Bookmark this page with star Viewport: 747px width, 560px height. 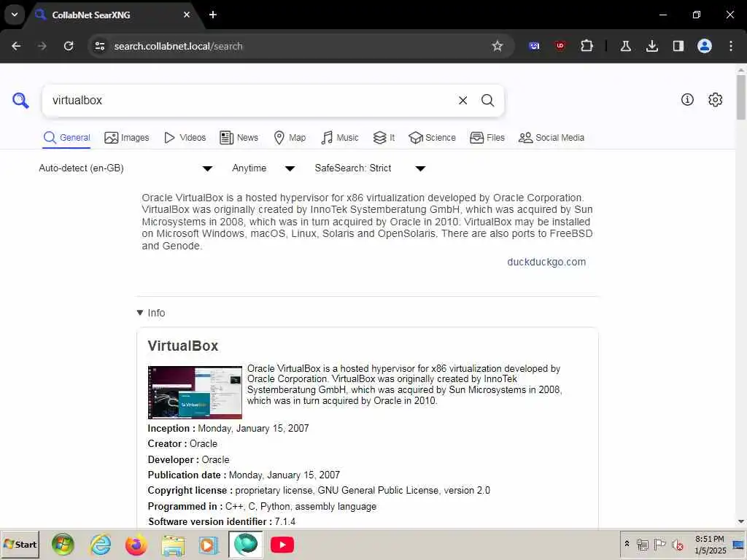498,46
